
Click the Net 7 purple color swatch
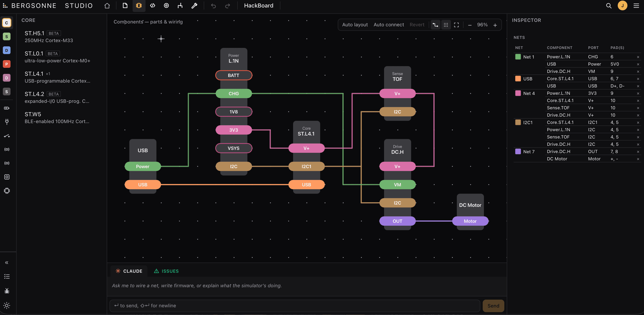click(518, 151)
